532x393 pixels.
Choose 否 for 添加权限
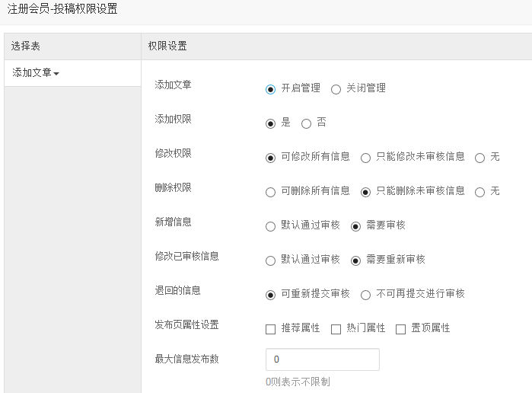pyautogui.click(x=306, y=123)
